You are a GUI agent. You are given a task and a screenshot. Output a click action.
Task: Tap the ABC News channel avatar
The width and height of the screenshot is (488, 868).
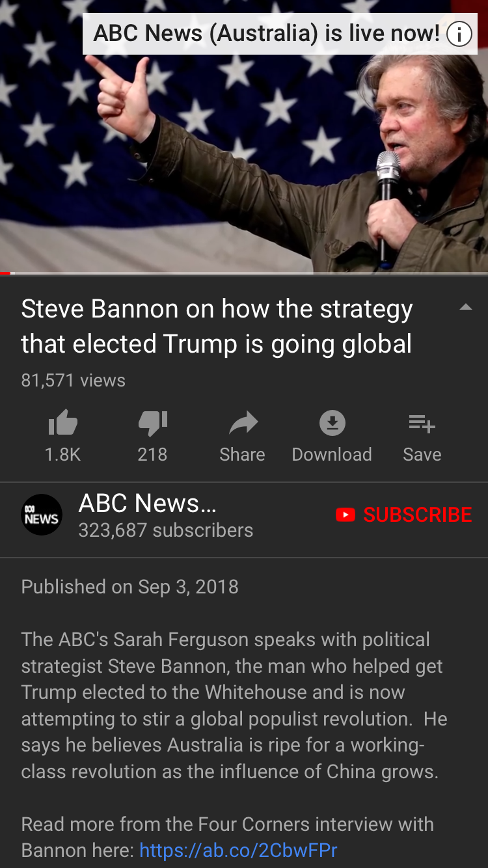[x=42, y=515]
